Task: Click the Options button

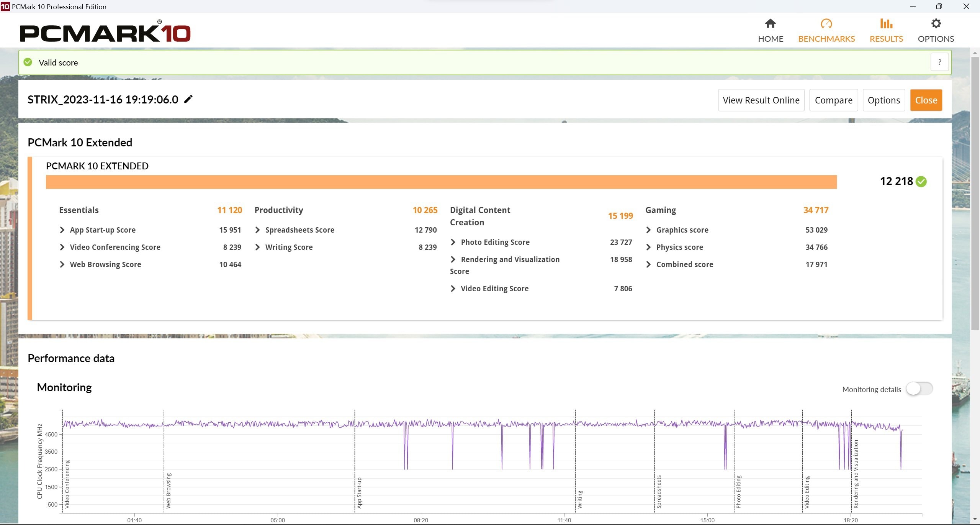Action: pyautogui.click(x=883, y=100)
